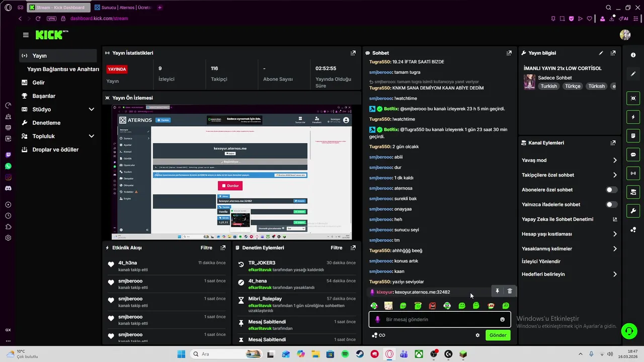Switch to the Sunucu | Aternos browser tab
Image resolution: width=644 pixels, height=362 pixels.
(x=122, y=8)
